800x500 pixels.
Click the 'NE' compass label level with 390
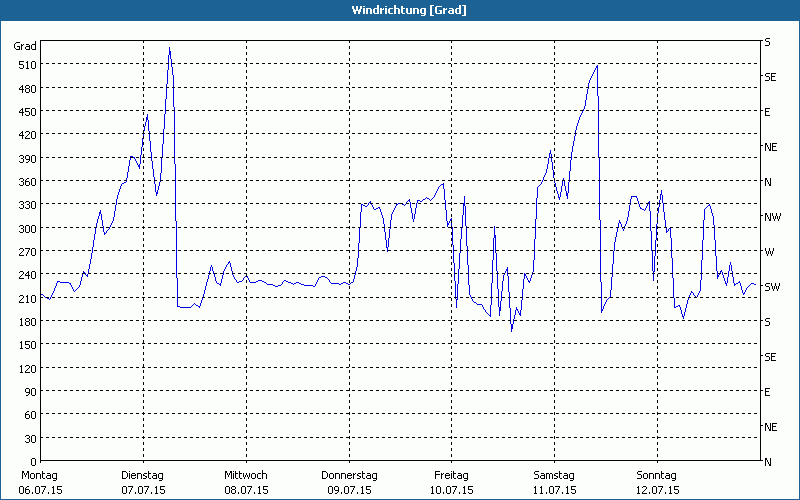(771, 147)
